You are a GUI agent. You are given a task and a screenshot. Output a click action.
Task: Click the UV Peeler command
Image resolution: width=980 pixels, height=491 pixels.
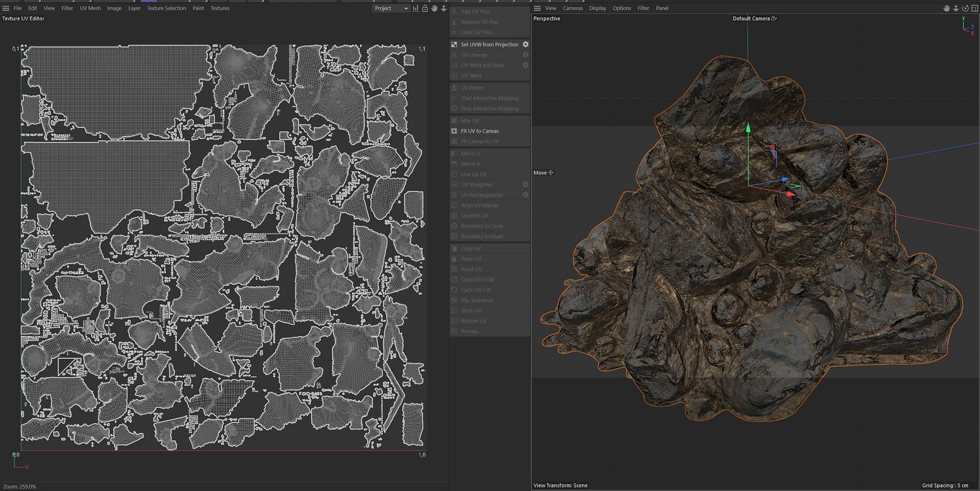pos(490,88)
